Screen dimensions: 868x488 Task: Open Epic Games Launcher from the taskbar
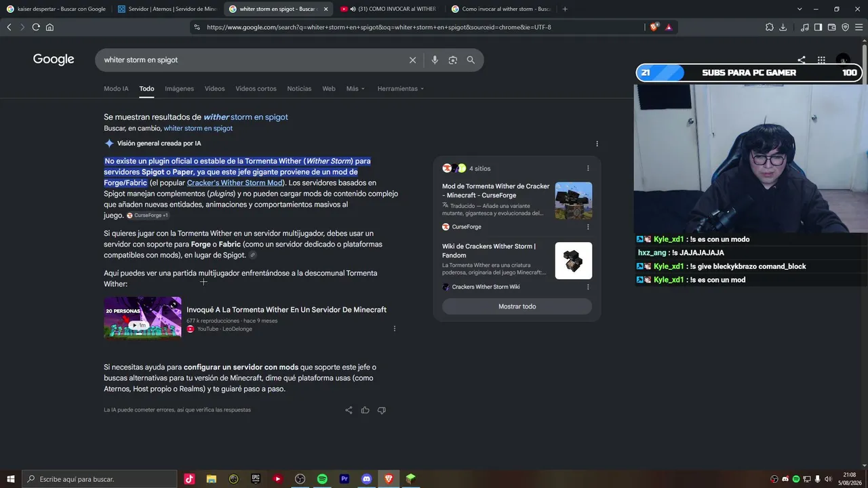coord(256,479)
